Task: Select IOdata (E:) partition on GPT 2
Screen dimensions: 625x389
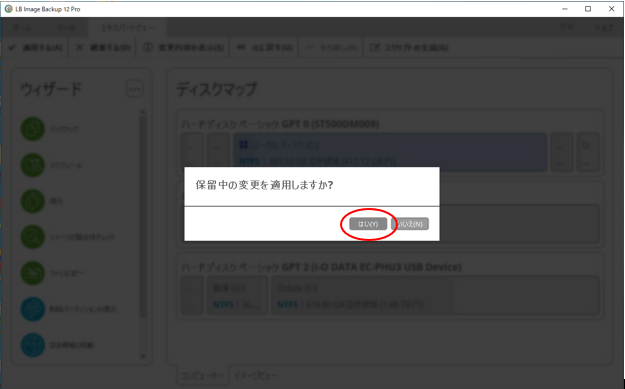Action: [x=435, y=295]
